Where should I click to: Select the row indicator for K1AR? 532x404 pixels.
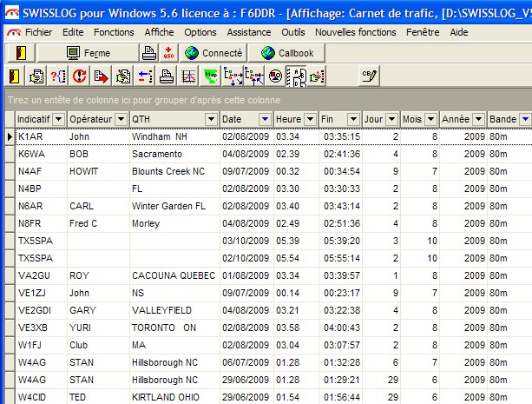pyautogui.click(x=10, y=136)
